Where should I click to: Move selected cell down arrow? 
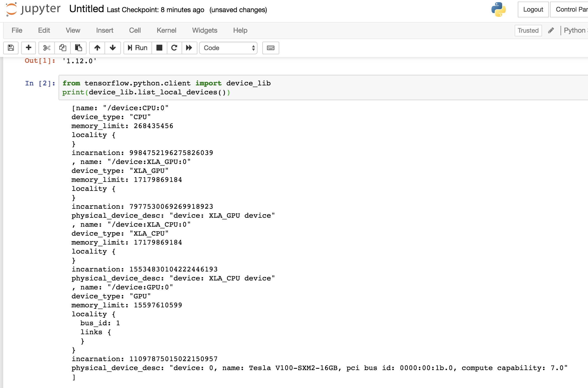click(x=113, y=48)
